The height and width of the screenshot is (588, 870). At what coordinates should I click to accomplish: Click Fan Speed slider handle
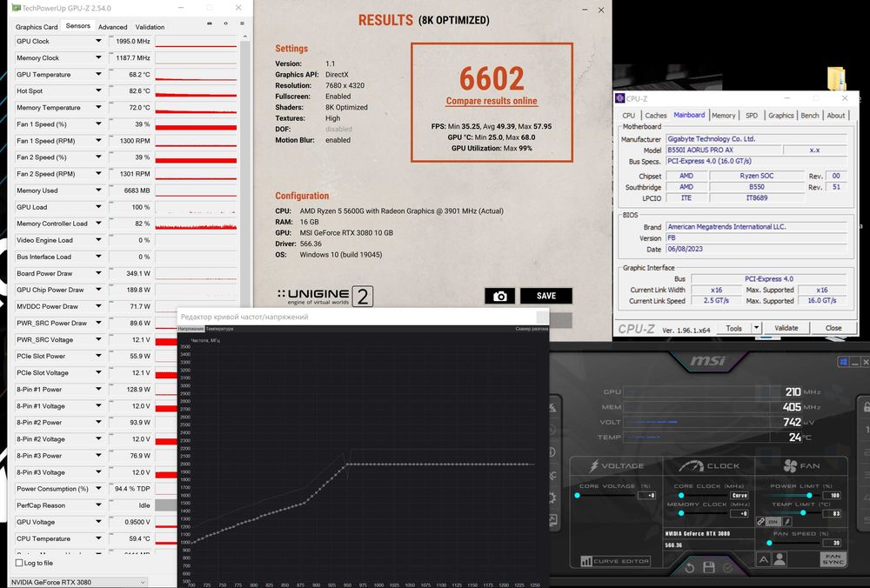[x=769, y=543]
